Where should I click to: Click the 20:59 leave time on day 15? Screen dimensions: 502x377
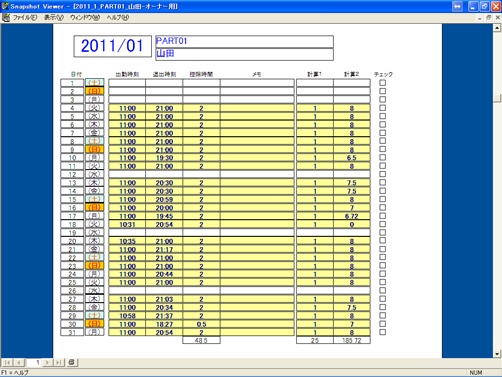click(164, 200)
